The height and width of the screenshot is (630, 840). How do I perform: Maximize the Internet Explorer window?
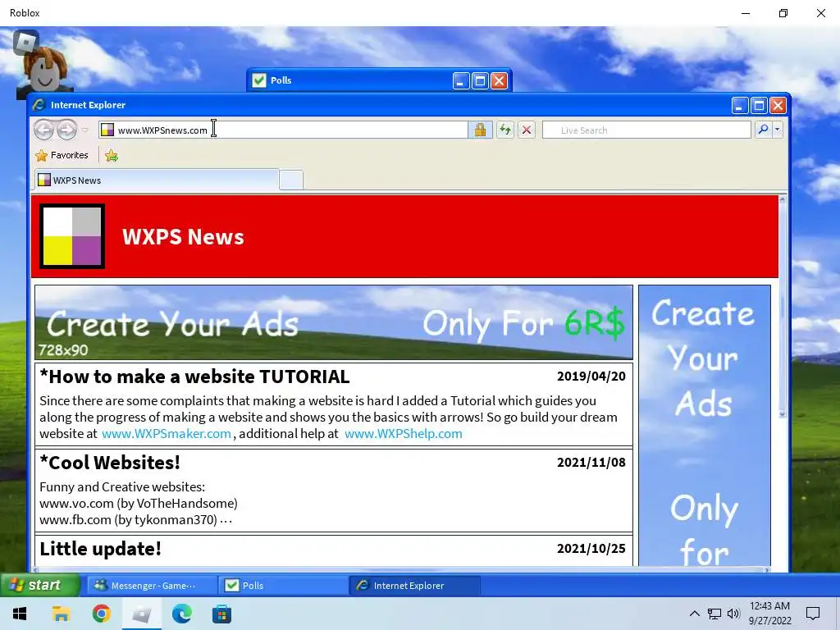(x=759, y=106)
